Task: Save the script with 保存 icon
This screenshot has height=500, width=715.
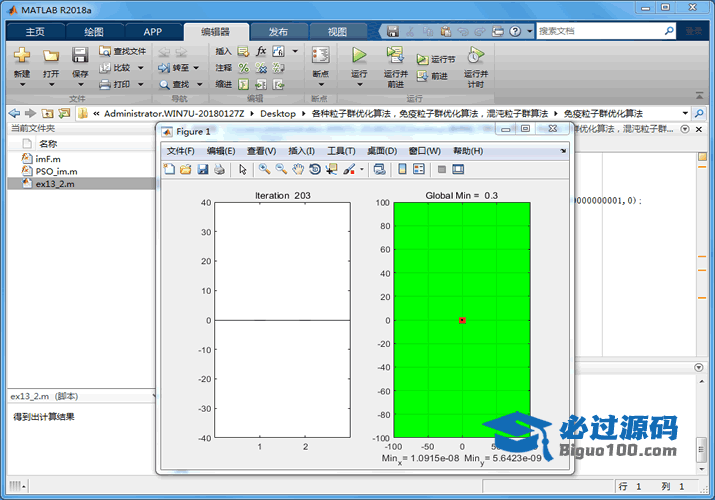Action: (80, 55)
